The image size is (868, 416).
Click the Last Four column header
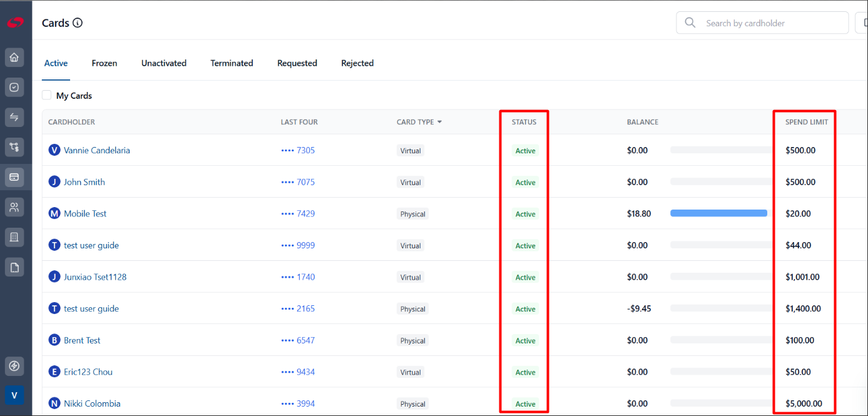coord(299,122)
